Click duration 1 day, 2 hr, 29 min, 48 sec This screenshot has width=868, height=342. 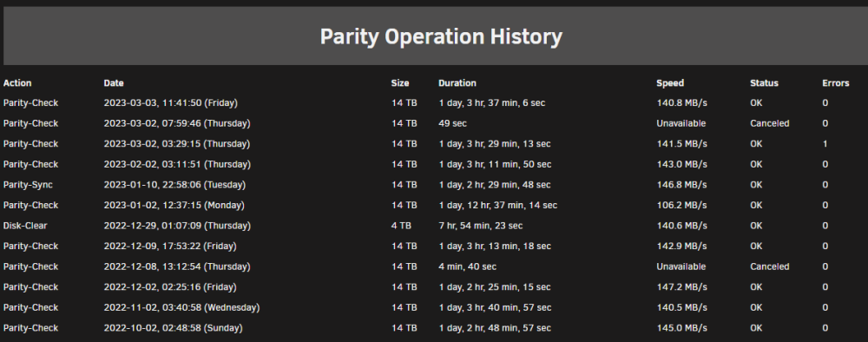pyautogui.click(x=495, y=185)
